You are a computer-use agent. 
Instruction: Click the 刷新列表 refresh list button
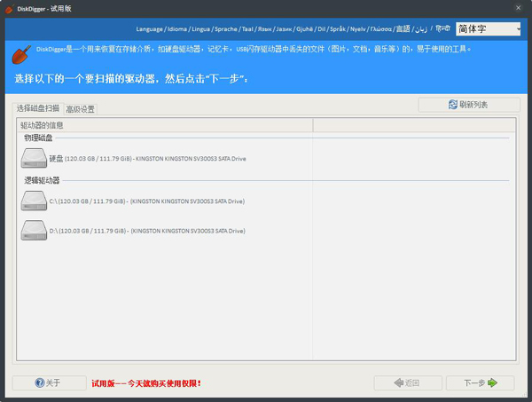click(469, 105)
